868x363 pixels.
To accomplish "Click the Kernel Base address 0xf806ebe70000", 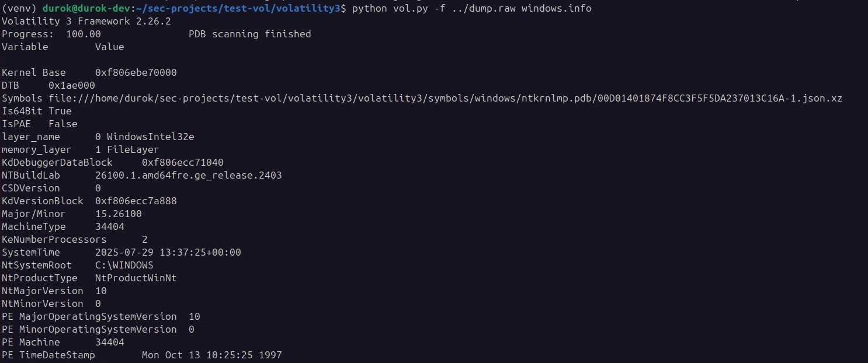I will tap(136, 72).
